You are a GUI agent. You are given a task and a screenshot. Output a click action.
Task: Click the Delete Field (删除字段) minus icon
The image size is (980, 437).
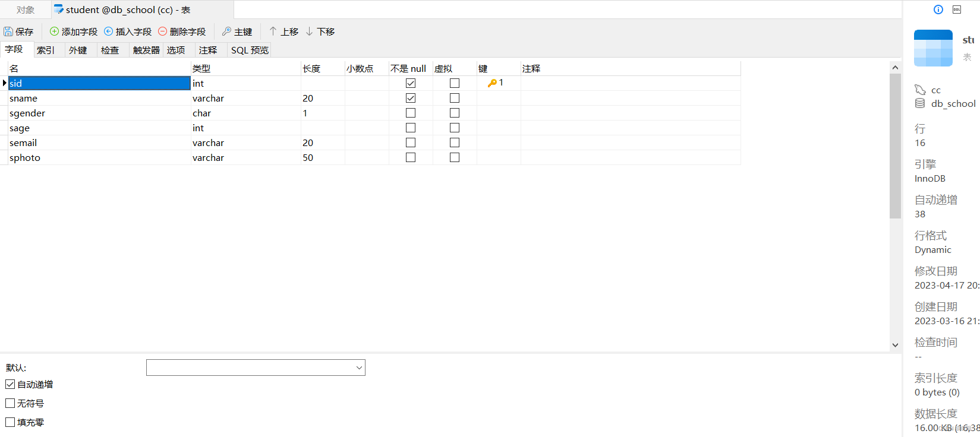click(162, 31)
